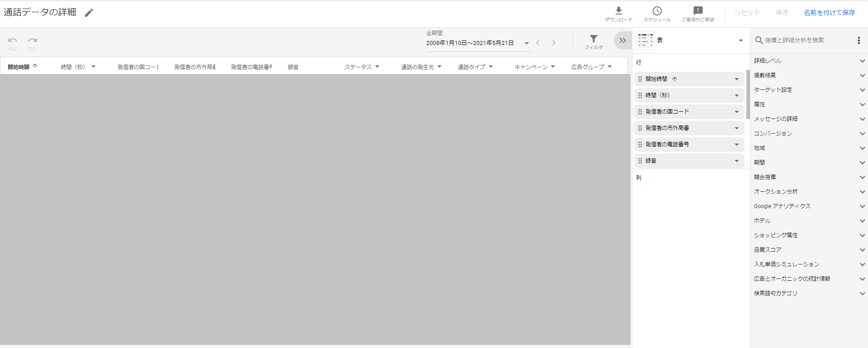The width and height of the screenshot is (868, 348).
Task: Click the 保存 button
Action: [782, 13]
